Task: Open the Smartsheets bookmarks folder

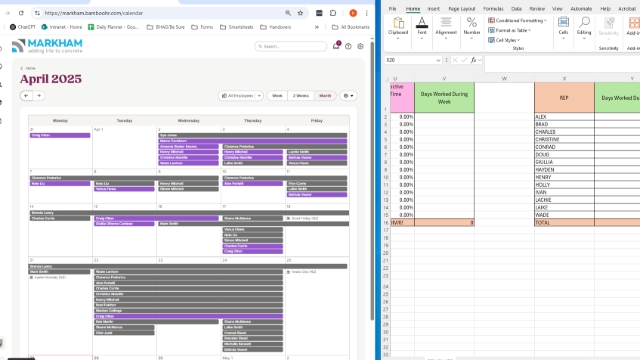Action: (x=237, y=27)
